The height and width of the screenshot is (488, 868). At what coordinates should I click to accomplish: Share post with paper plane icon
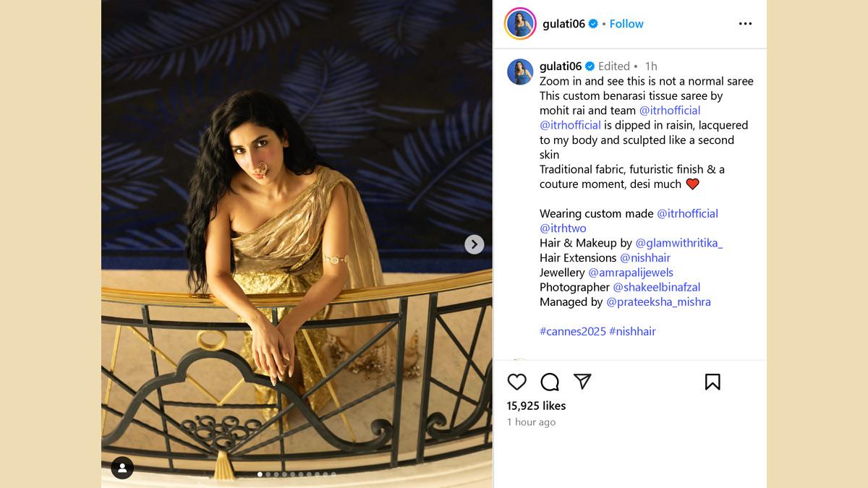click(582, 382)
